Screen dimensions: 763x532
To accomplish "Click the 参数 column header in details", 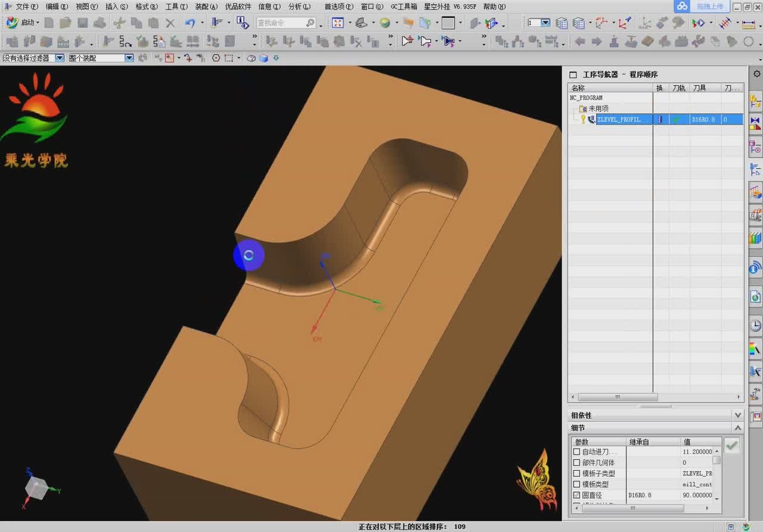I will [x=598, y=441].
